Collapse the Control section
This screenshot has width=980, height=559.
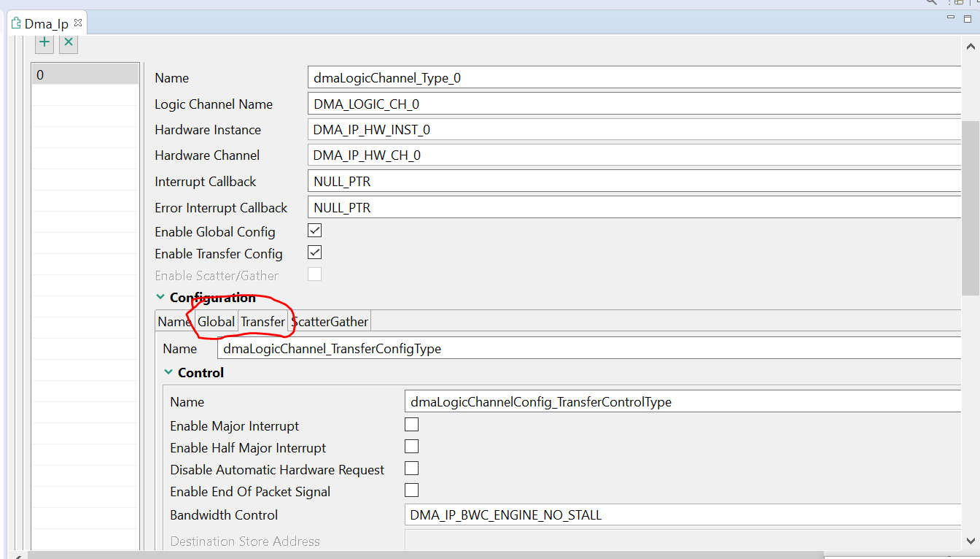(168, 372)
